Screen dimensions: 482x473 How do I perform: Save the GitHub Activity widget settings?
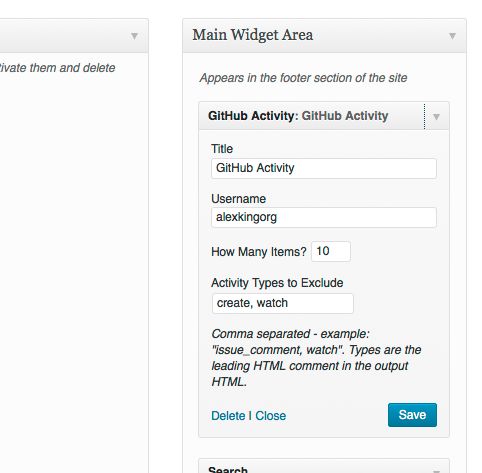coord(412,415)
